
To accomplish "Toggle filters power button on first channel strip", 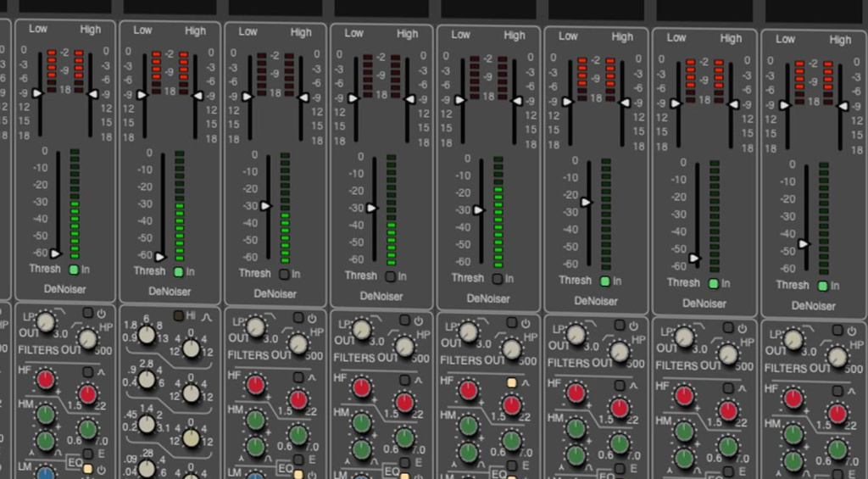I will pos(88,313).
